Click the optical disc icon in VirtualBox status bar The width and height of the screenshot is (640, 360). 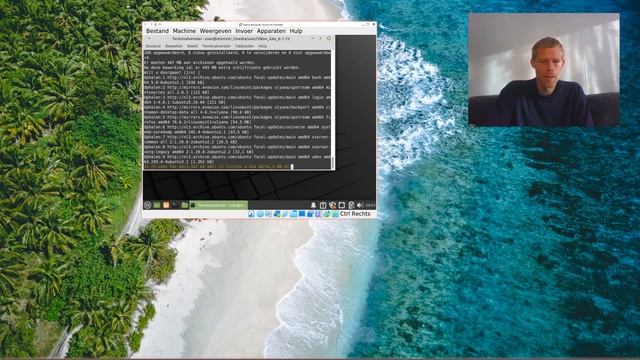tap(260, 213)
